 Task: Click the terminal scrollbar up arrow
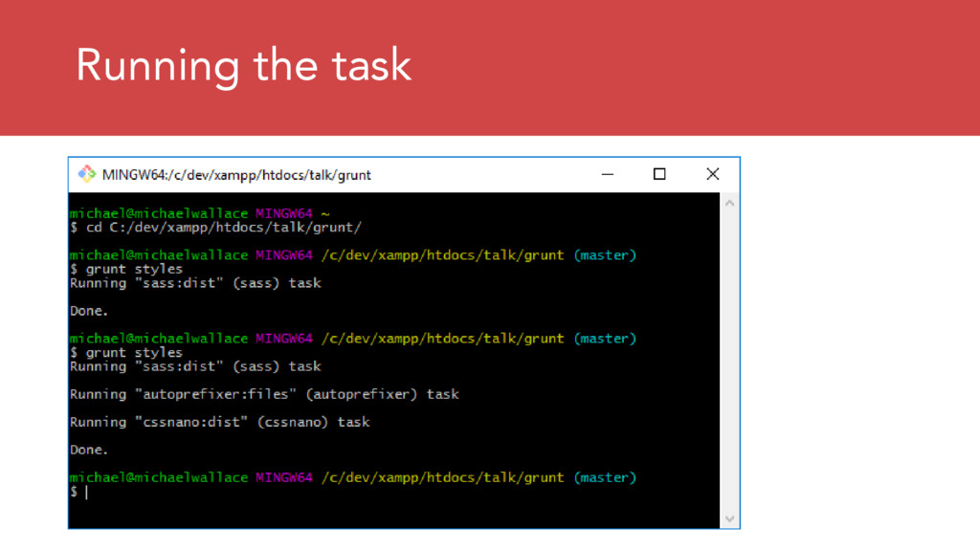[x=729, y=203]
